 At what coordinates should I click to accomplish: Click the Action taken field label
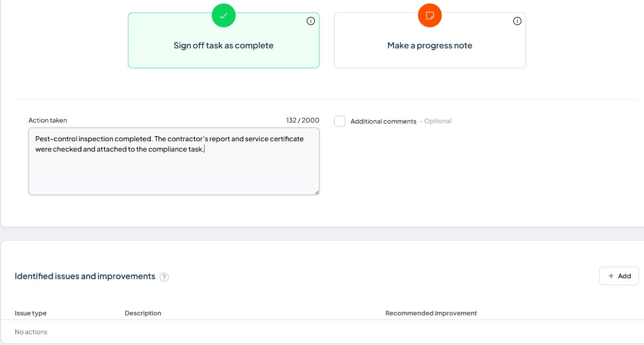pyautogui.click(x=48, y=120)
